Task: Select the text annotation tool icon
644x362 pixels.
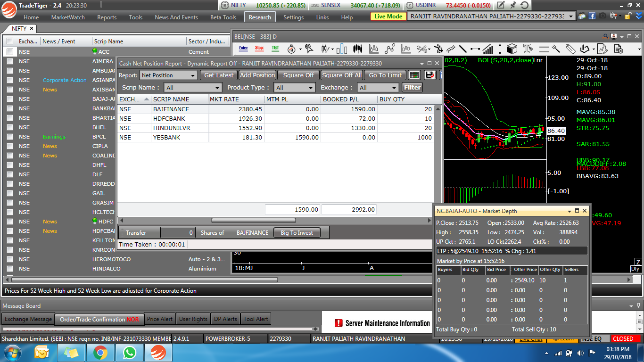Action: 528,49
